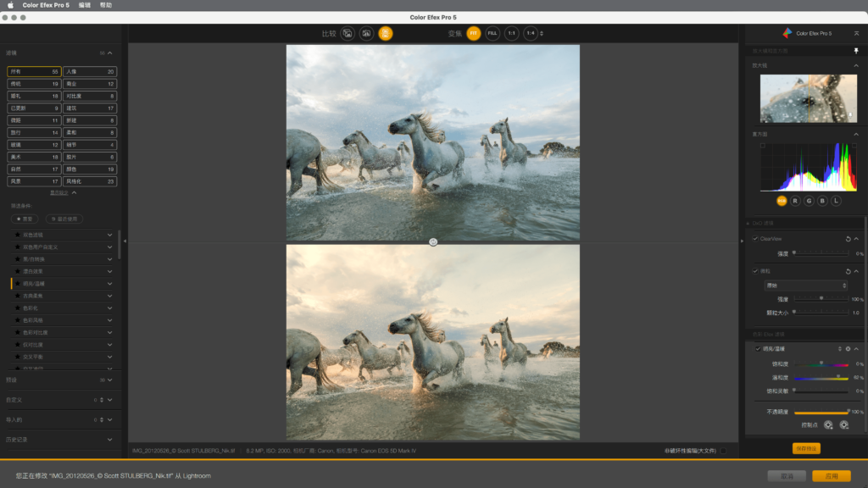Set zoom to FILL
Image resolution: width=868 pixels, height=488 pixels.
492,33
